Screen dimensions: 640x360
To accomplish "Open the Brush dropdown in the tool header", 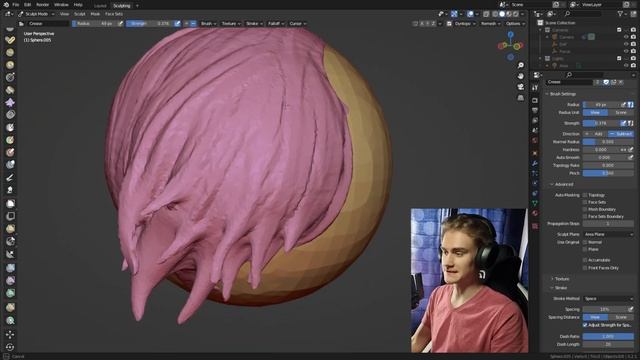I will (x=208, y=24).
